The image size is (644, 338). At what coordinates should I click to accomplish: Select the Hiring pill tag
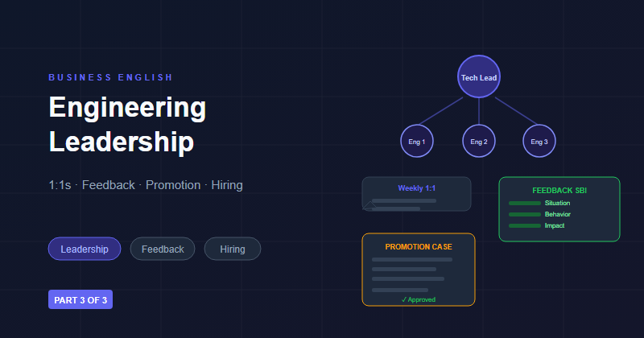pyautogui.click(x=233, y=249)
